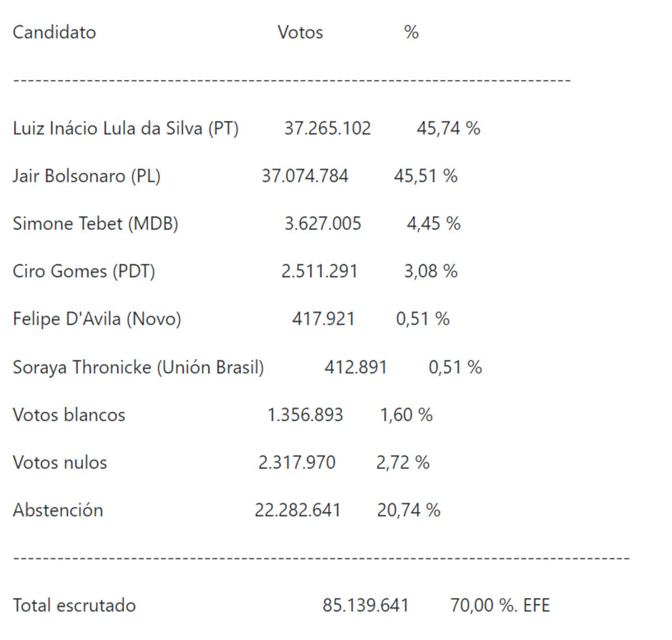Click the Abstención figure 22.282.641
Viewport: 672px width, 640px height.
298,510
